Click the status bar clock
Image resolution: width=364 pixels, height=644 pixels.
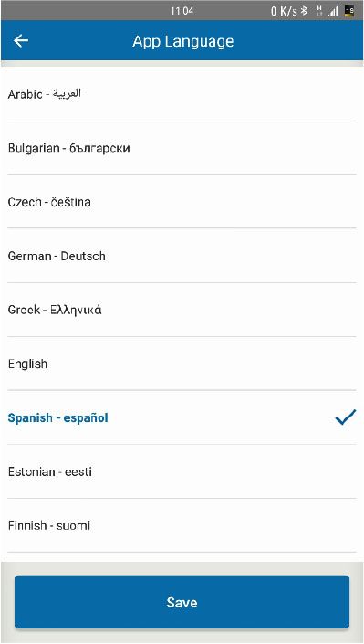click(x=182, y=11)
